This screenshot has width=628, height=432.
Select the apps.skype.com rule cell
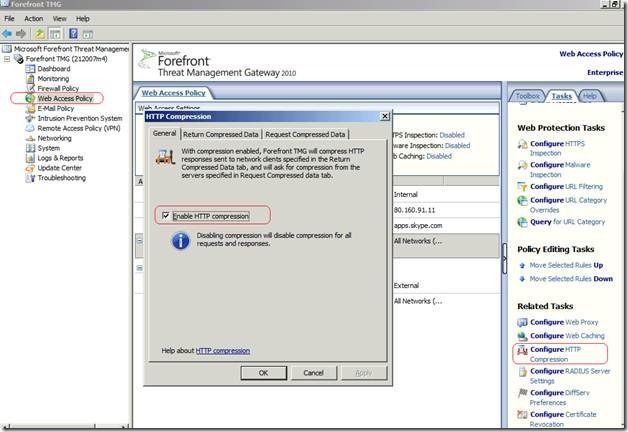pyautogui.click(x=418, y=225)
